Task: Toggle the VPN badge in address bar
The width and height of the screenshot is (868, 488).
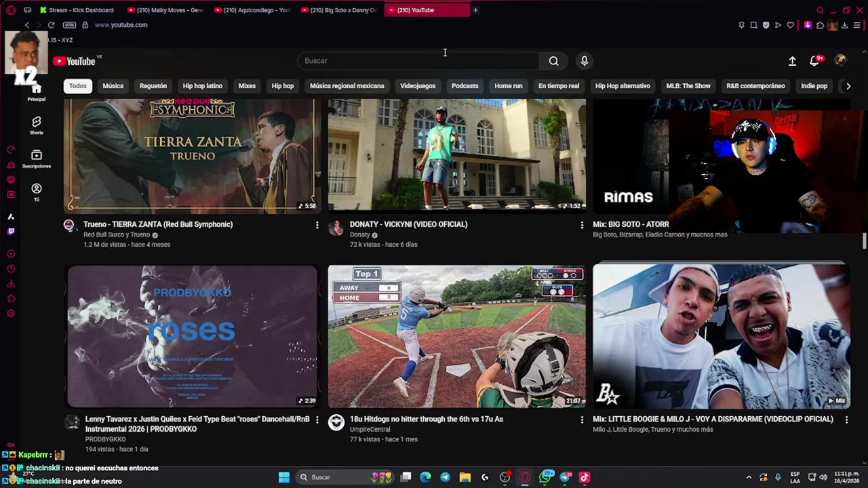Action: [x=69, y=25]
